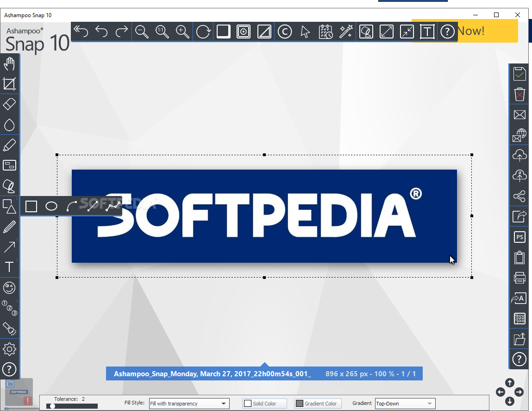Screen dimensions: 532x411
Task: Click the right navigation arrow
Action: (519, 392)
